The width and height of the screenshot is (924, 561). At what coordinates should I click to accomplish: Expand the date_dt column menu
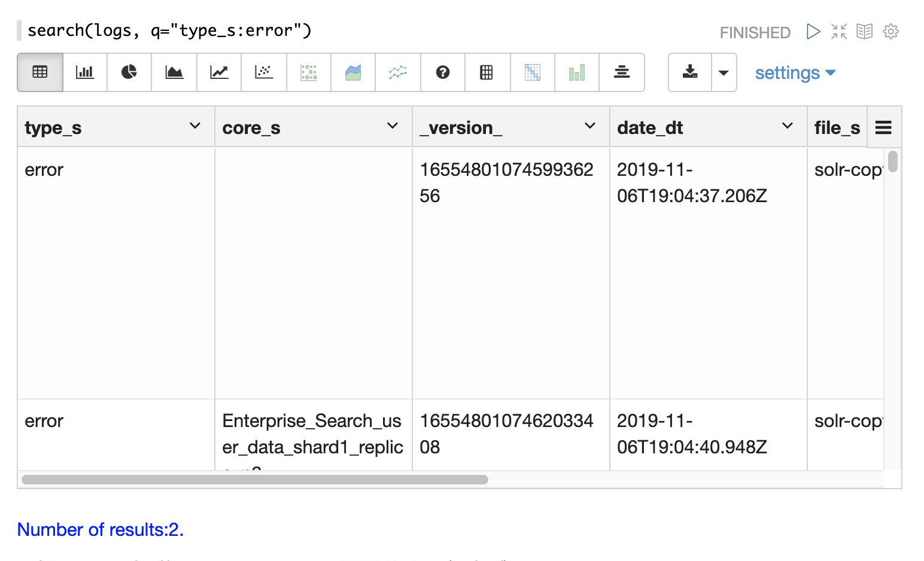click(x=787, y=126)
